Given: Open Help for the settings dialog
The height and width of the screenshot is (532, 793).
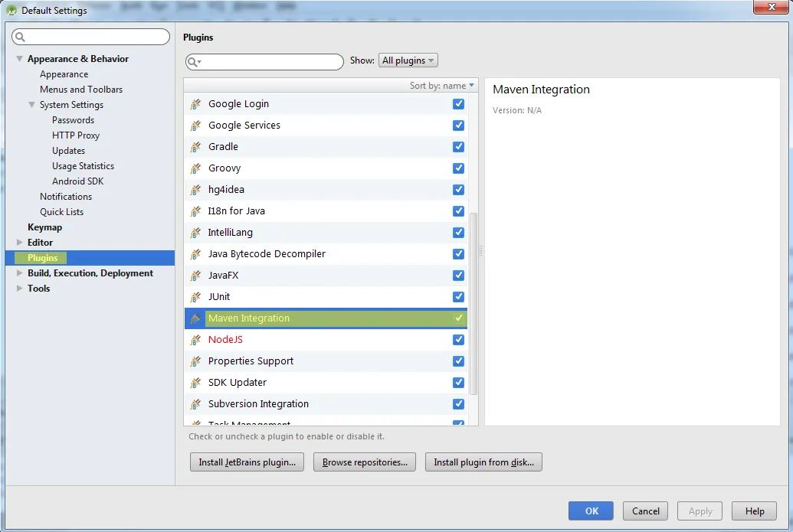Looking at the screenshot, I should (755, 511).
